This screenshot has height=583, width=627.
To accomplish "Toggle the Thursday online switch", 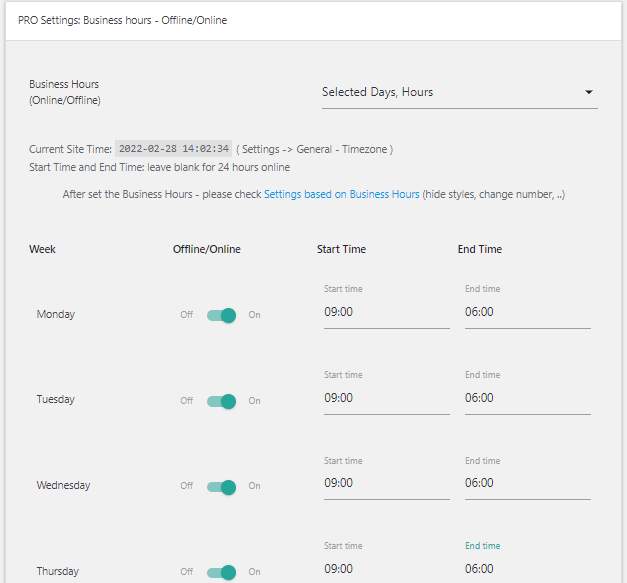I will click(x=221, y=572).
